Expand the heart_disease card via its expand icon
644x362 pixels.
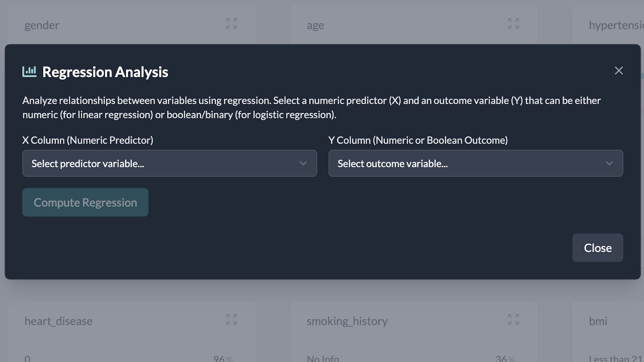point(231,320)
